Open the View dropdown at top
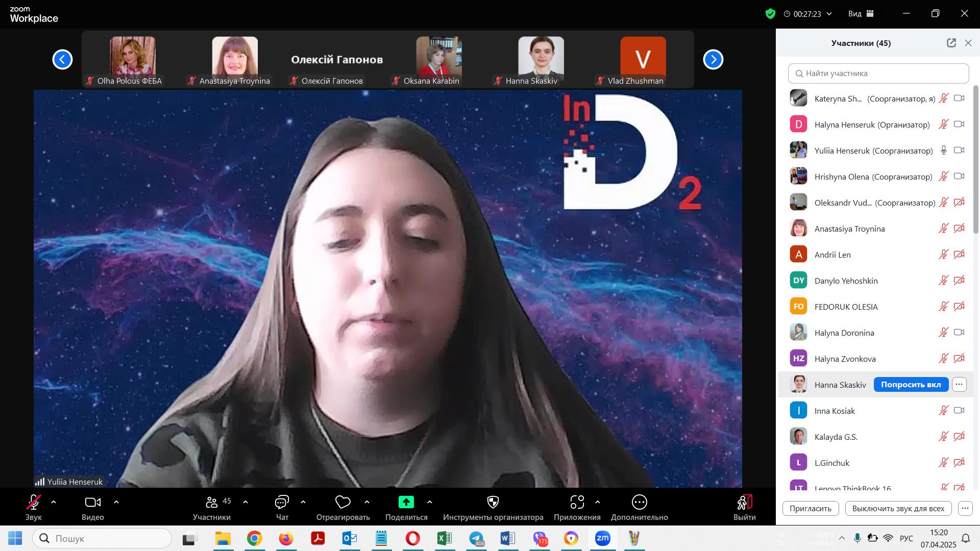980x551 pixels. tap(861, 14)
